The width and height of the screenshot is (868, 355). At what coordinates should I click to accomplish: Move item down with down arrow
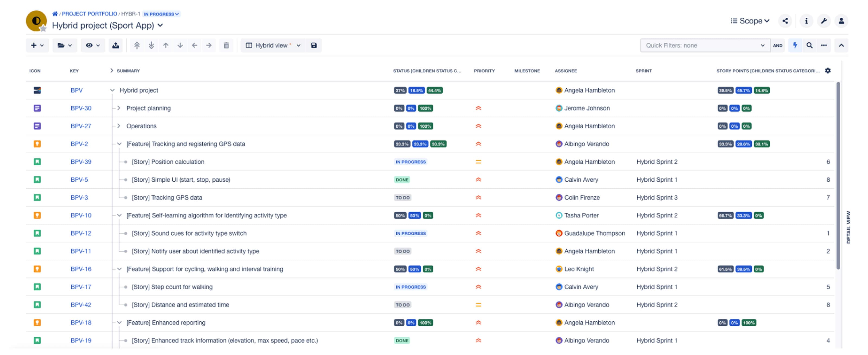coord(180,45)
